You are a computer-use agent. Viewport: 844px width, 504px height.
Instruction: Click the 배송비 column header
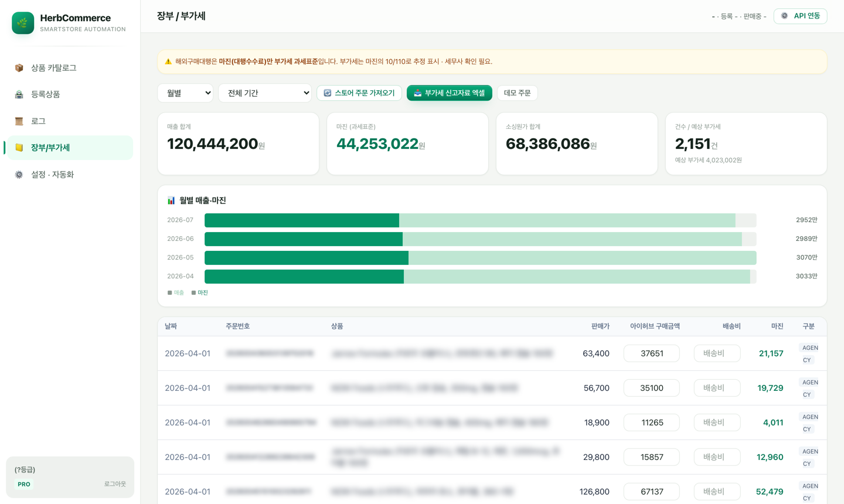[x=731, y=326]
